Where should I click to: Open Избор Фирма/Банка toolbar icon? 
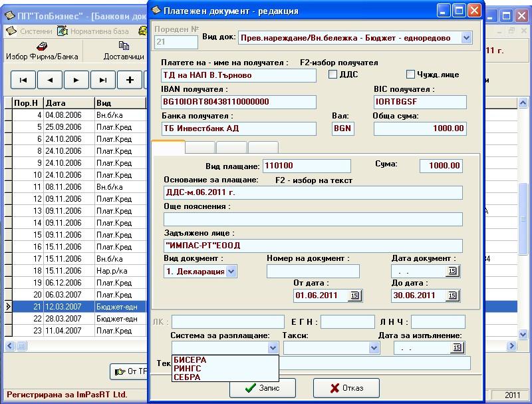tap(42, 45)
